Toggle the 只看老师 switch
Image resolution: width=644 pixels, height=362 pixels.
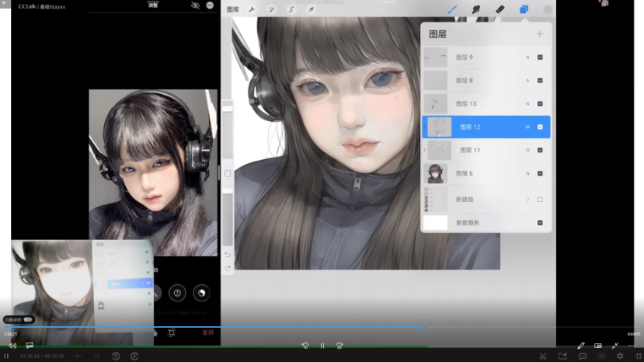click(28, 320)
